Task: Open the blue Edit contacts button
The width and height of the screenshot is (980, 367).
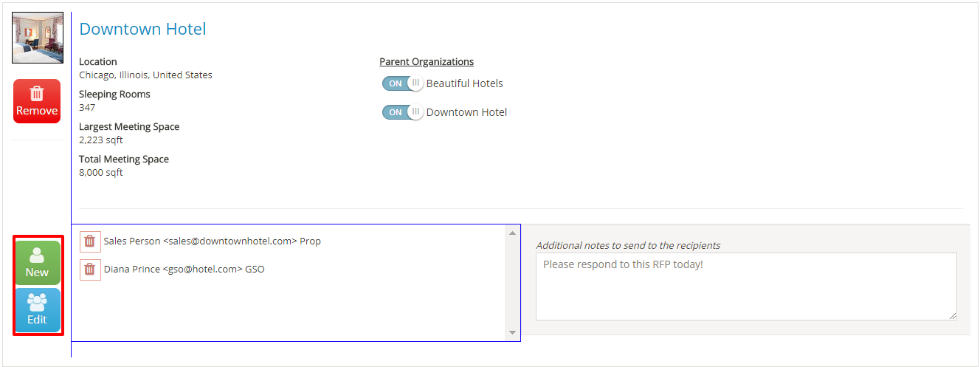Action: pyautogui.click(x=37, y=310)
